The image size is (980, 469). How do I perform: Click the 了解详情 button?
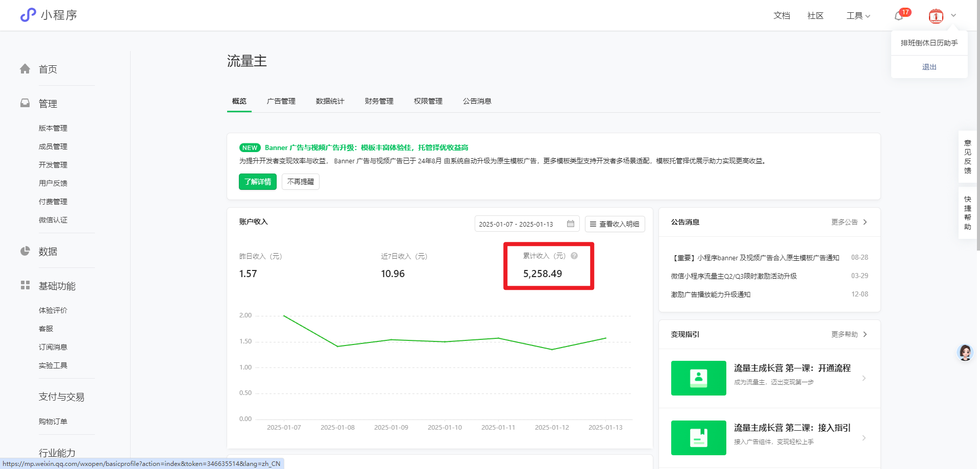point(257,182)
